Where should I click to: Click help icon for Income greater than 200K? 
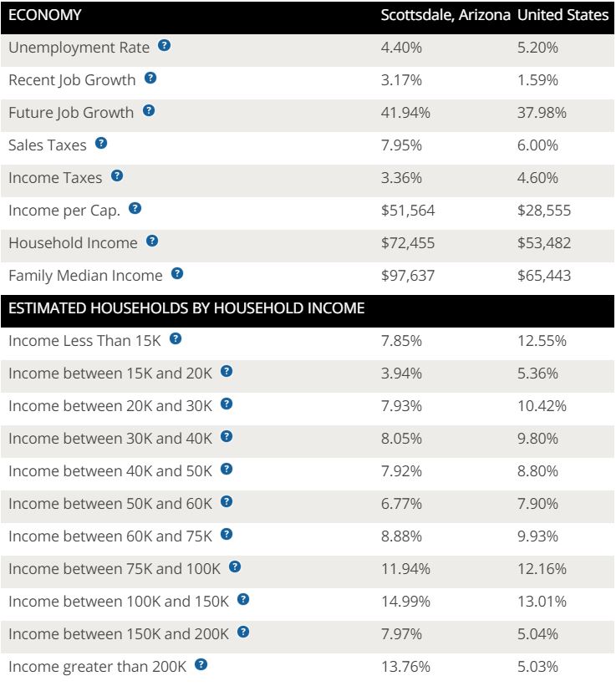pos(201,664)
